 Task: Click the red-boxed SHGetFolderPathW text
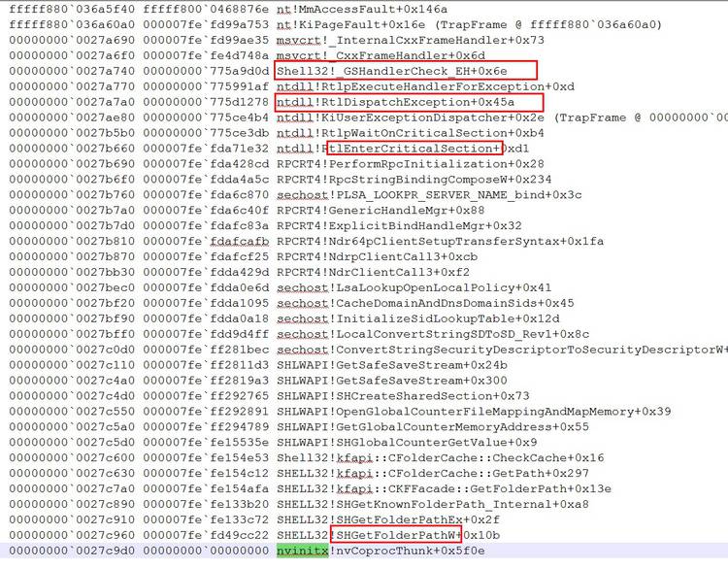click(x=395, y=535)
